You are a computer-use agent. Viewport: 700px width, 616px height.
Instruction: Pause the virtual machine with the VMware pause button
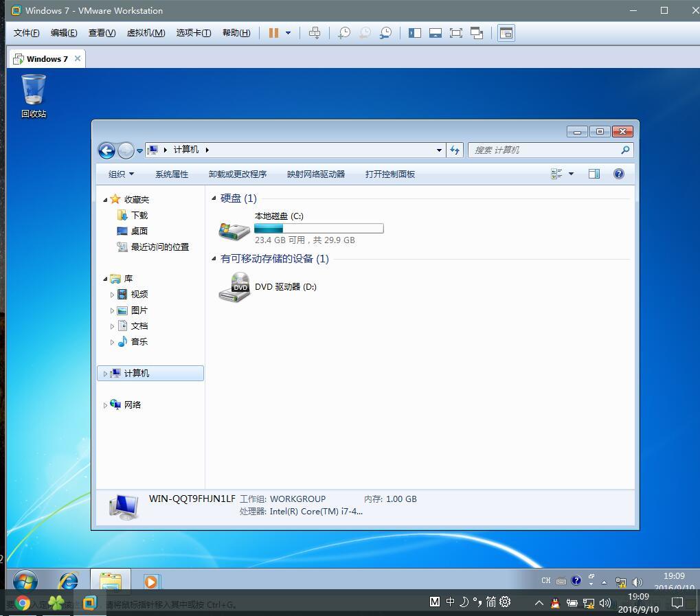tap(273, 33)
